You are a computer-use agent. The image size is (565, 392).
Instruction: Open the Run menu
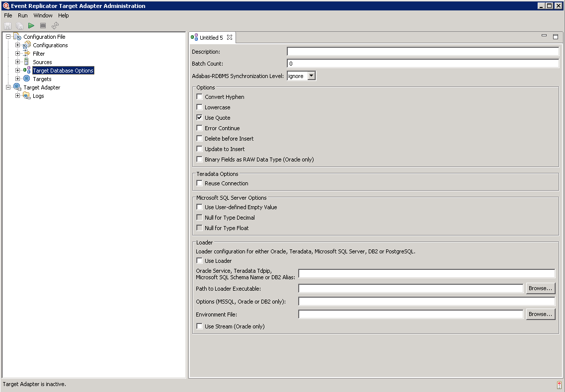(x=23, y=15)
